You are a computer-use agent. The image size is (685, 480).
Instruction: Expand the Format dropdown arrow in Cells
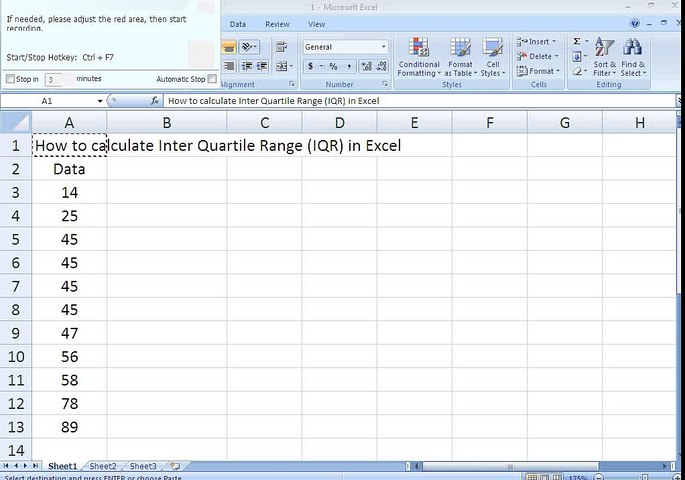click(x=558, y=71)
